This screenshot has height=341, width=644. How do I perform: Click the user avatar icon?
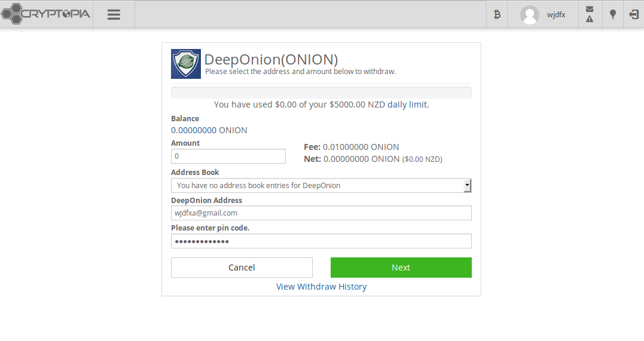[530, 15]
